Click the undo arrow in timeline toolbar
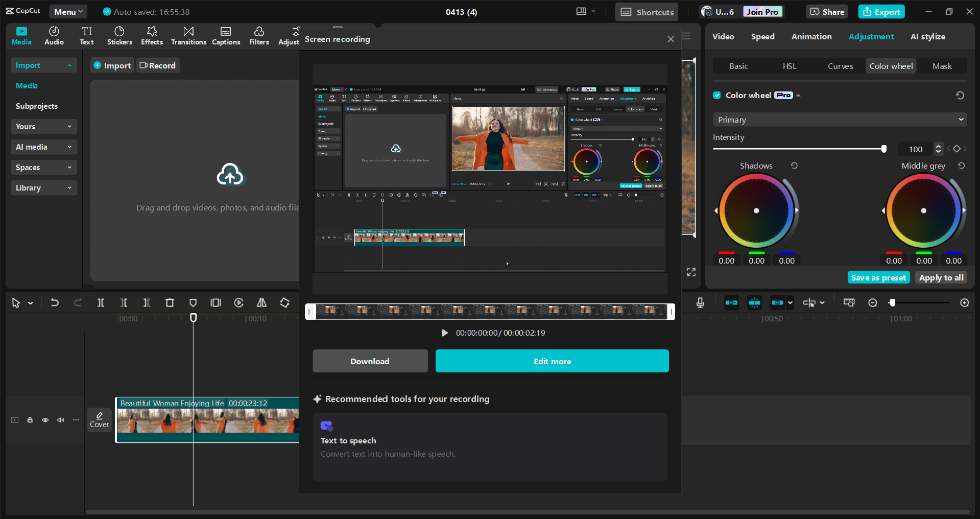 [x=55, y=303]
